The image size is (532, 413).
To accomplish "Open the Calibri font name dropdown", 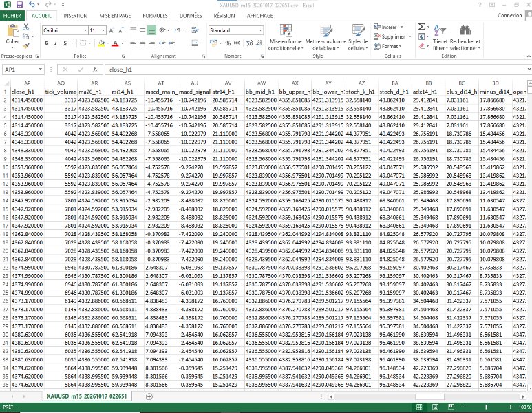I will 85,30.
